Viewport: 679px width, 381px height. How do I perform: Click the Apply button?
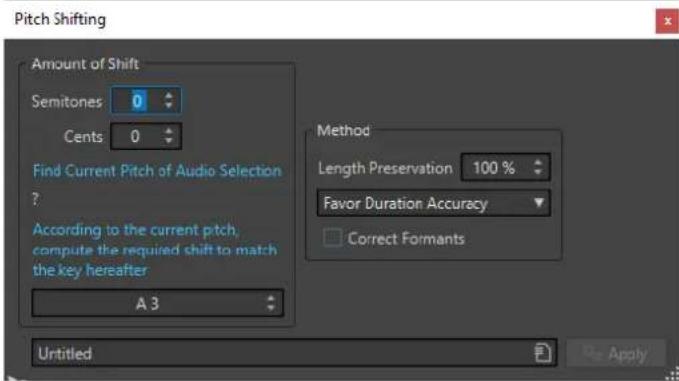click(x=615, y=354)
